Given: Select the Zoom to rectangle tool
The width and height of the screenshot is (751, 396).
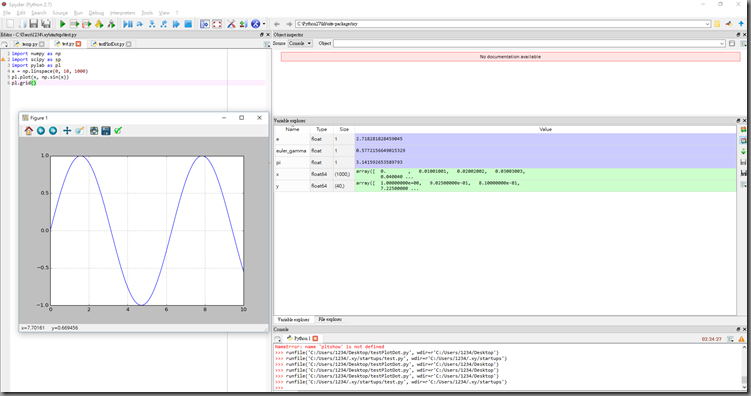Looking at the screenshot, I should click(x=80, y=131).
